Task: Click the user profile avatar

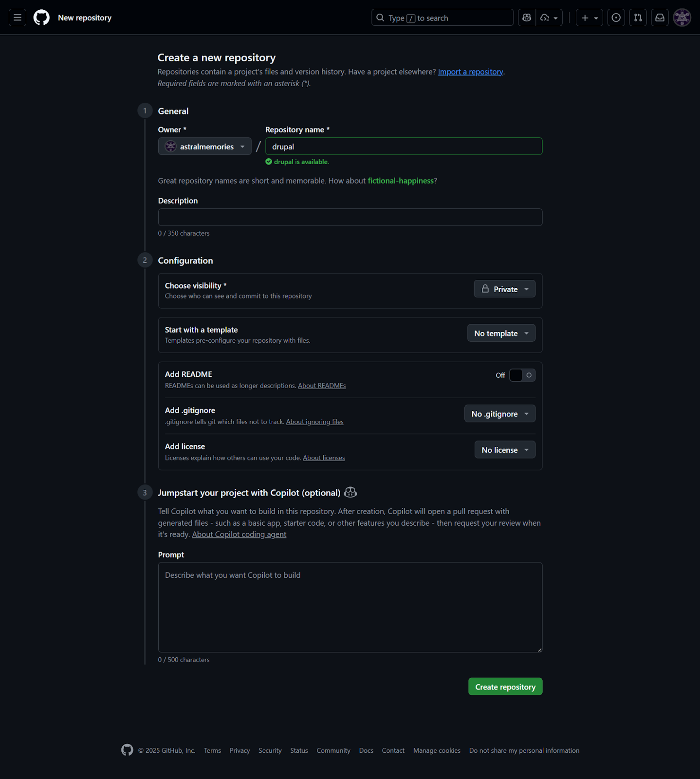Action: (682, 18)
